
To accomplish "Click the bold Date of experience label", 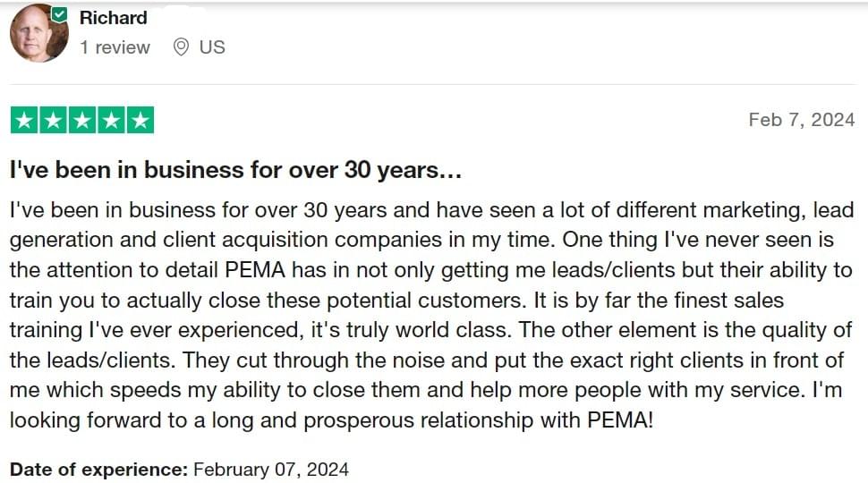I will pyautogui.click(x=99, y=470).
